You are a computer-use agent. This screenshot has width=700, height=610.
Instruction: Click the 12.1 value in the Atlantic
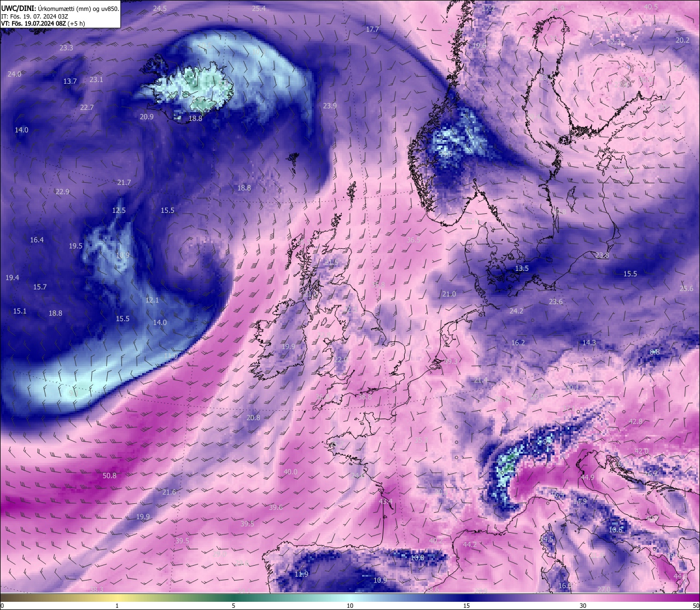coord(152,300)
